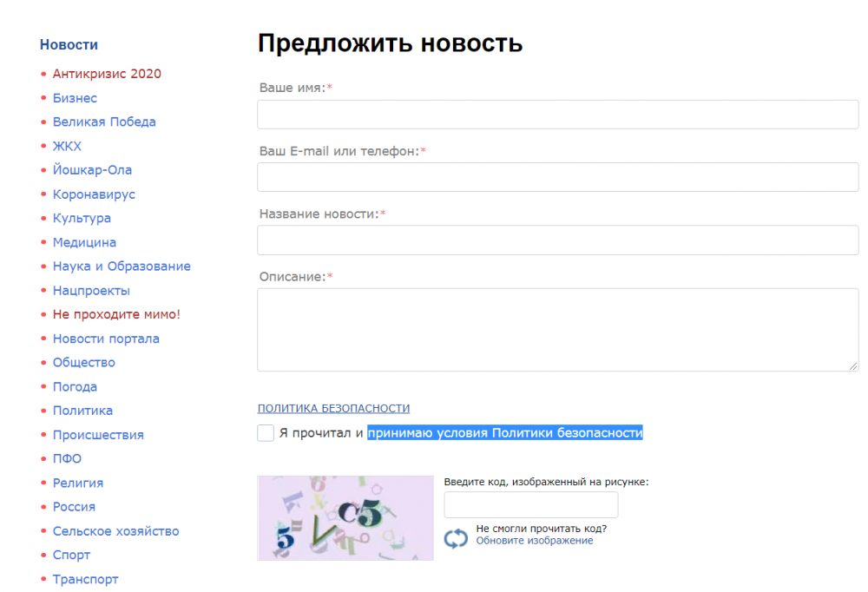Viewport: 868px width, 592px height.
Task: Open the Не проходите мимо! section
Action: 116,315
